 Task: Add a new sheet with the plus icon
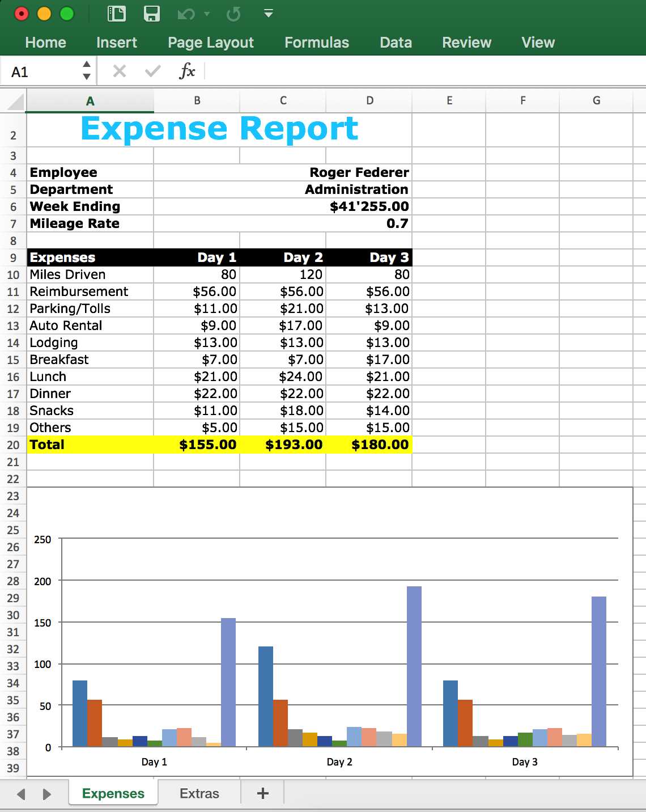pyautogui.click(x=262, y=793)
